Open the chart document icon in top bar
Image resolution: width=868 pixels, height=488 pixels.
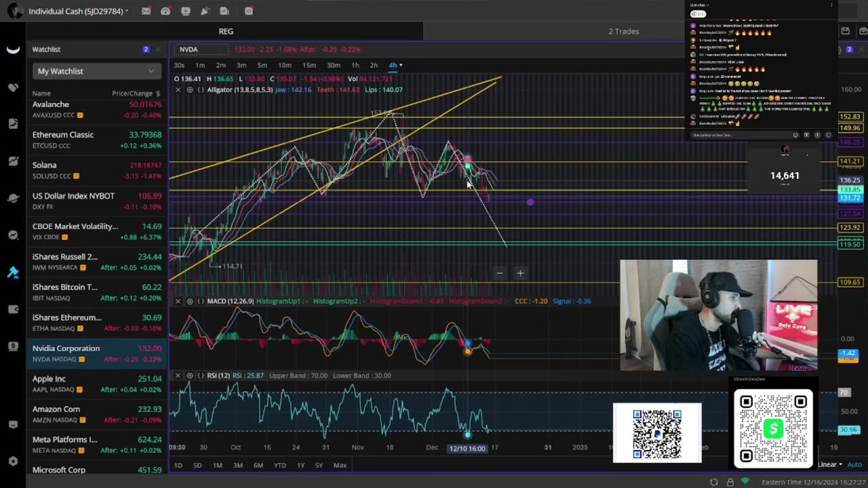(x=224, y=11)
